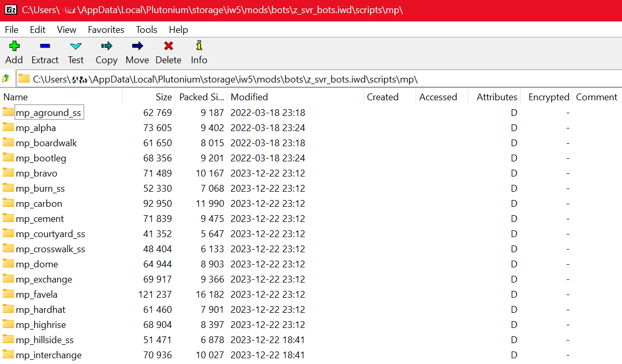The height and width of the screenshot is (364, 622).
Task: Open the Tools menu
Action: [146, 30]
